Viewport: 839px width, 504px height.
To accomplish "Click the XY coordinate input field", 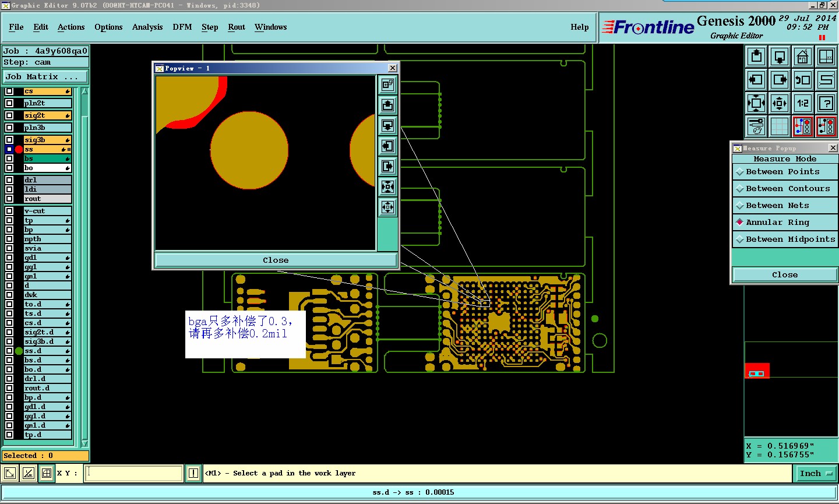I will click(x=135, y=473).
